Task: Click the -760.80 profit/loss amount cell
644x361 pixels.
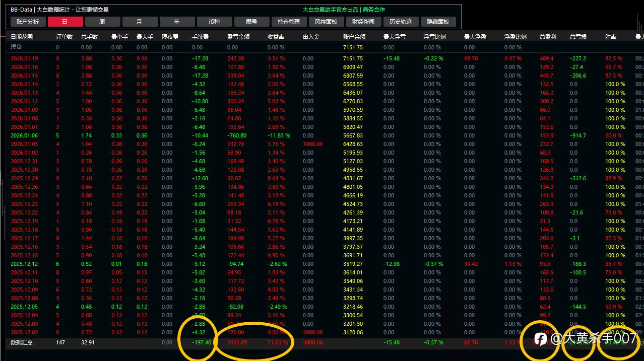Action: 237,135
